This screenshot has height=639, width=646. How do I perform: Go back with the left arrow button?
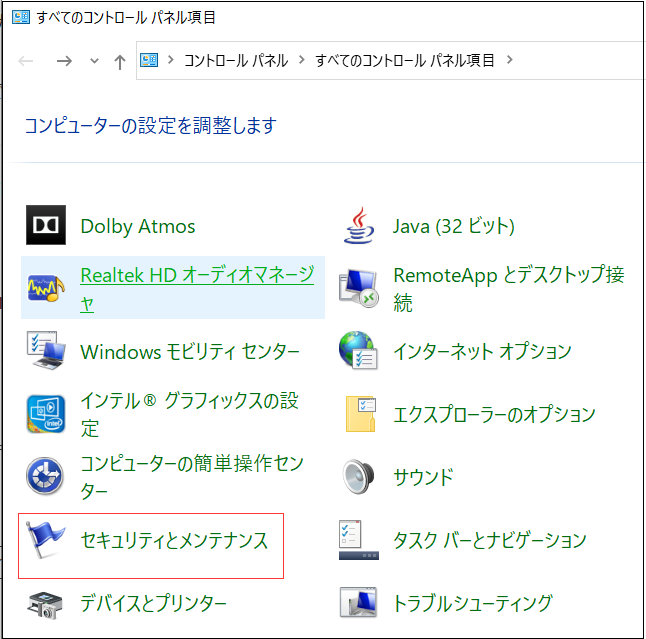click(x=26, y=61)
